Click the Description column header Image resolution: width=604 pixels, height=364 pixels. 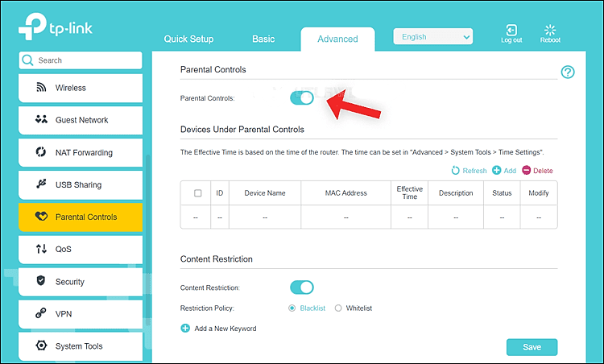[456, 193]
